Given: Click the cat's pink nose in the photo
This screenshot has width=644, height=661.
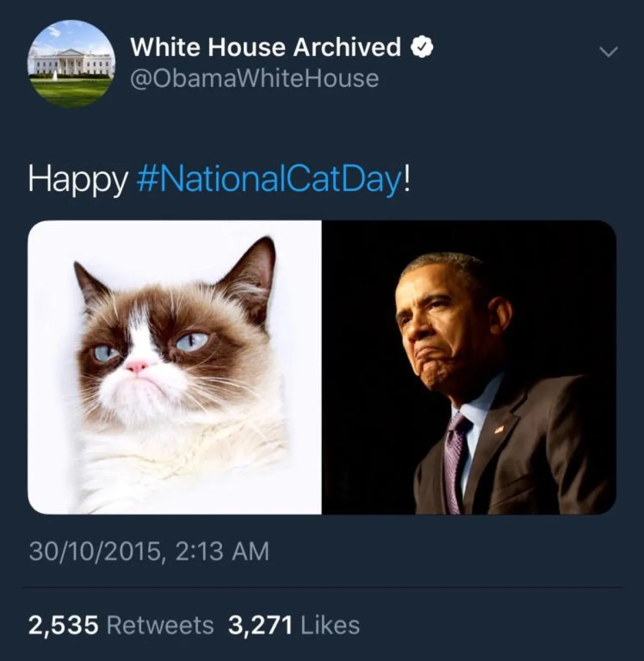Looking at the screenshot, I should (x=136, y=366).
